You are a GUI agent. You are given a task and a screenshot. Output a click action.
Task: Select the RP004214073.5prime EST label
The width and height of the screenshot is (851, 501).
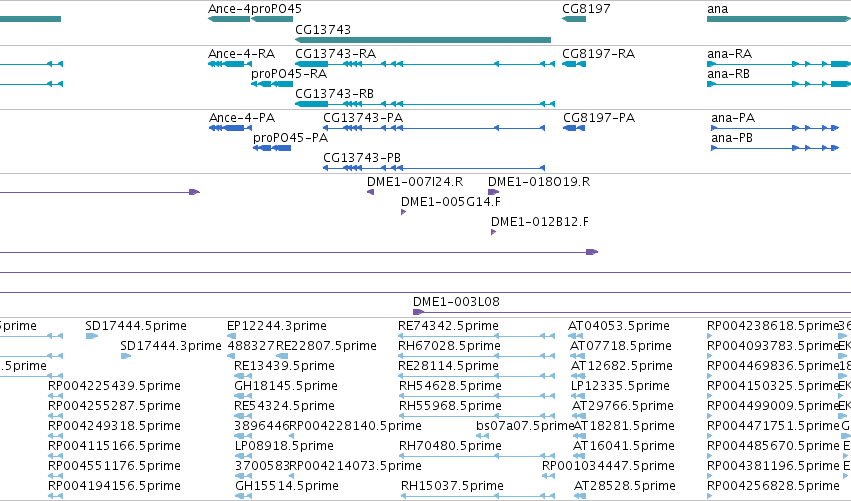point(355,466)
